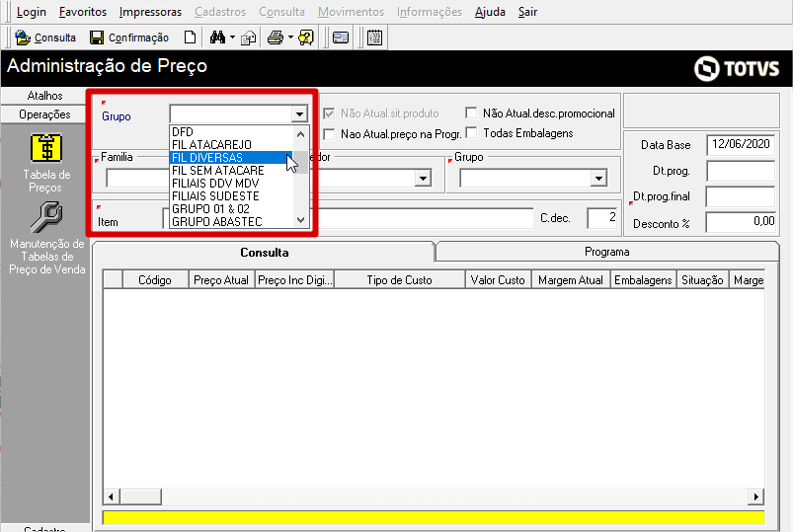Image resolution: width=793 pixels, height=532 pixels.
Task: Toggle Todas Embalagens checkbox
Action: pos(471,133)
